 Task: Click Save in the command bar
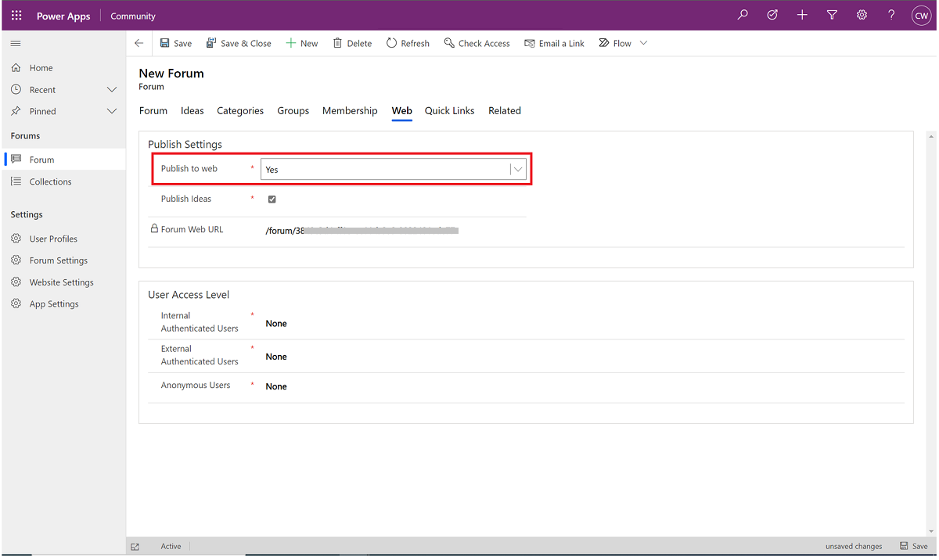click(176, 43)
